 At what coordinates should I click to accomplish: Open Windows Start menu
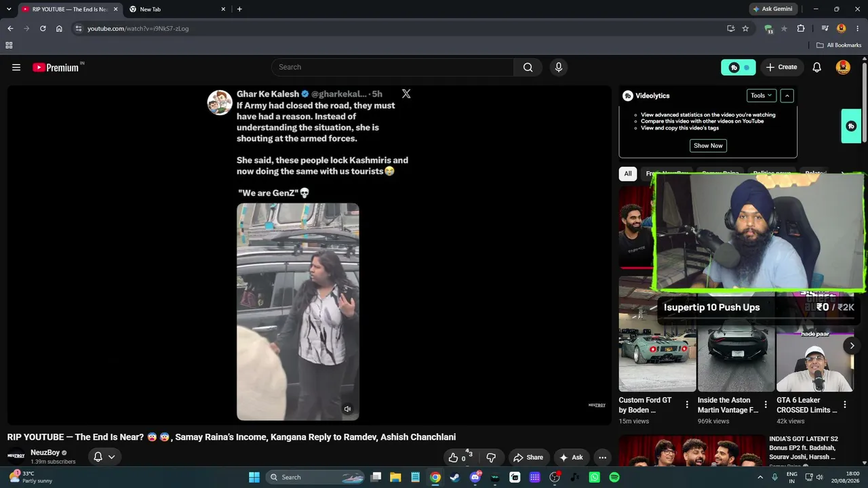click(x=254, y=477)
